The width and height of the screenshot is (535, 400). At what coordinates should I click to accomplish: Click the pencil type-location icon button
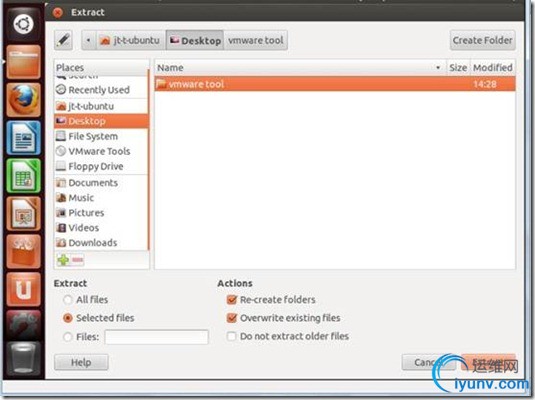point(63,40)
